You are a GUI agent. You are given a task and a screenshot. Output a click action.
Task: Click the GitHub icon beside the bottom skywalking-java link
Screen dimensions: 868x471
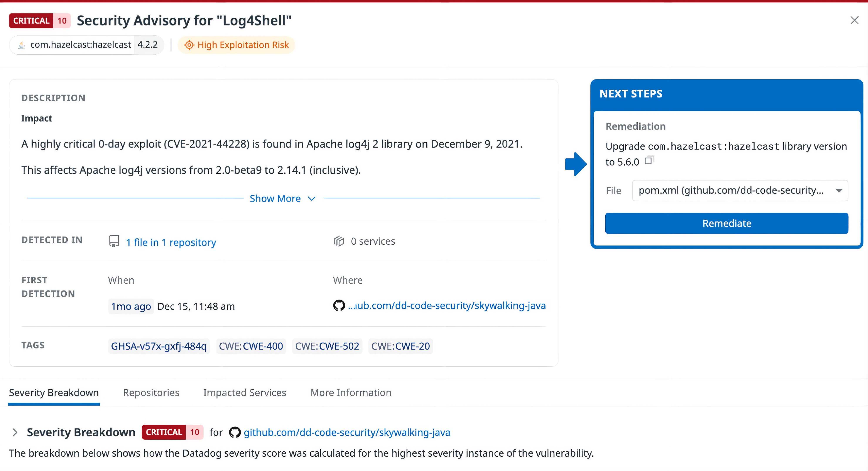235,432
